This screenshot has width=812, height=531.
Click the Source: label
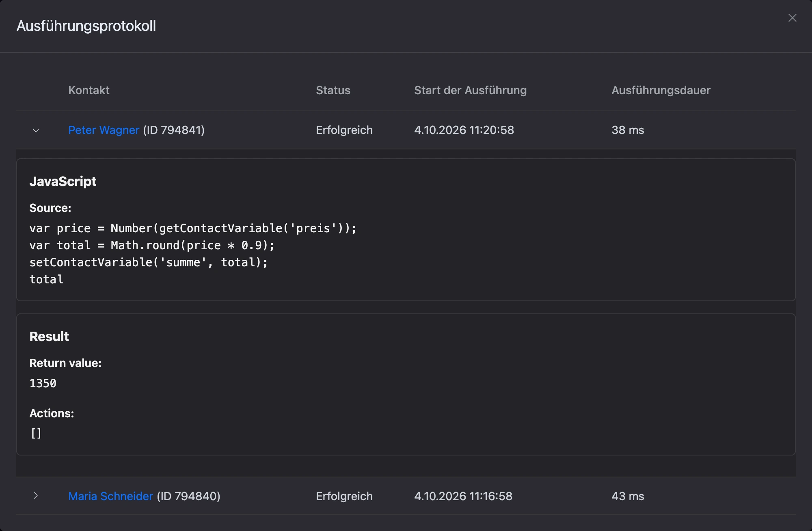click(50, 208)
